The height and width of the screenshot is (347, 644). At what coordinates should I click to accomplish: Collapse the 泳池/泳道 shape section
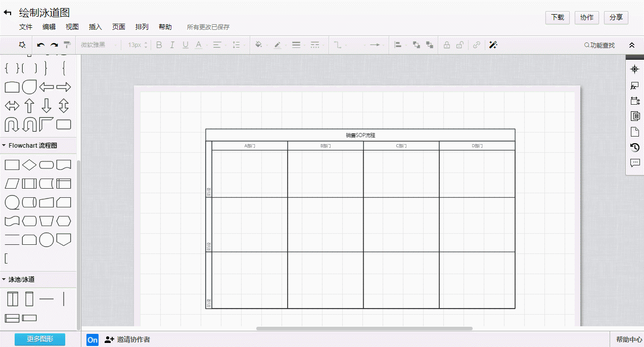click(x=5, y=279)
